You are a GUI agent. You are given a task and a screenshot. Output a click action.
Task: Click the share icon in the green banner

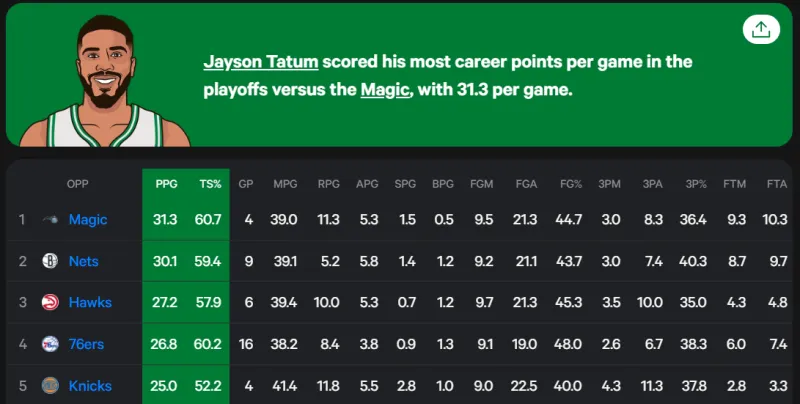pos(760,29)
